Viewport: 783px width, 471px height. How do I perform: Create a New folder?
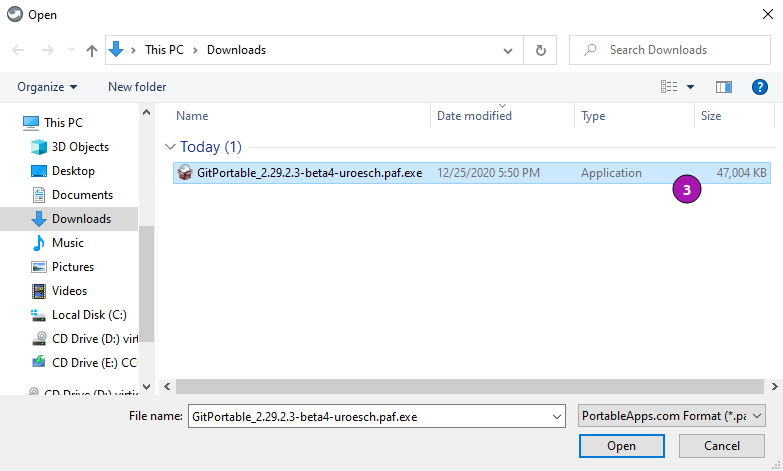pos(137,87)
